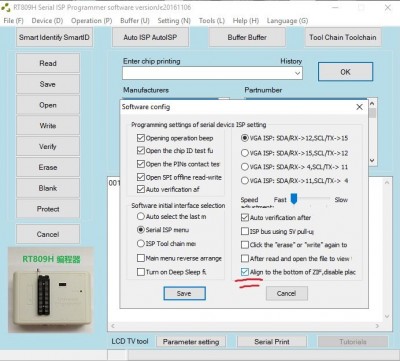This screenshot has height=361, width=400.
Task: Open the Language (G) menu
Action: (287, 21)
